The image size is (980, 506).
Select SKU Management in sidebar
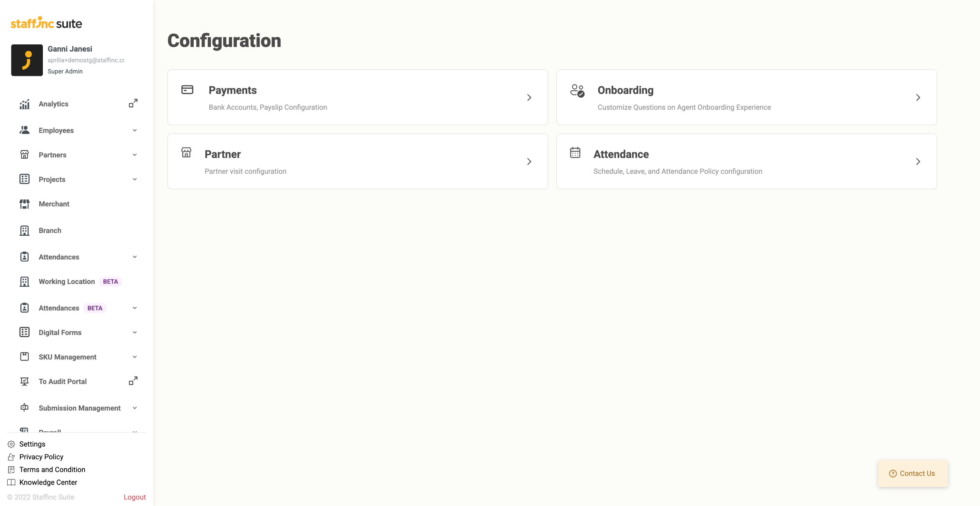(67, 357)
